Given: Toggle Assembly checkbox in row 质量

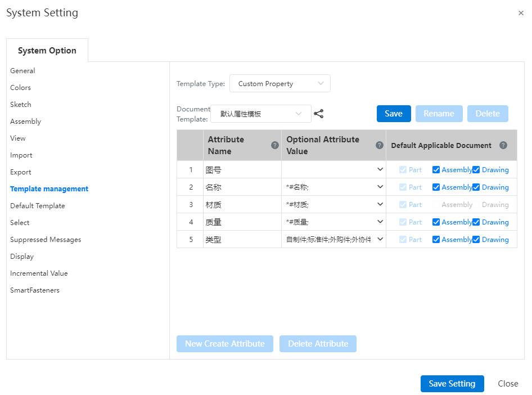Looking at the screenshot, I should (x=436, y=222).
